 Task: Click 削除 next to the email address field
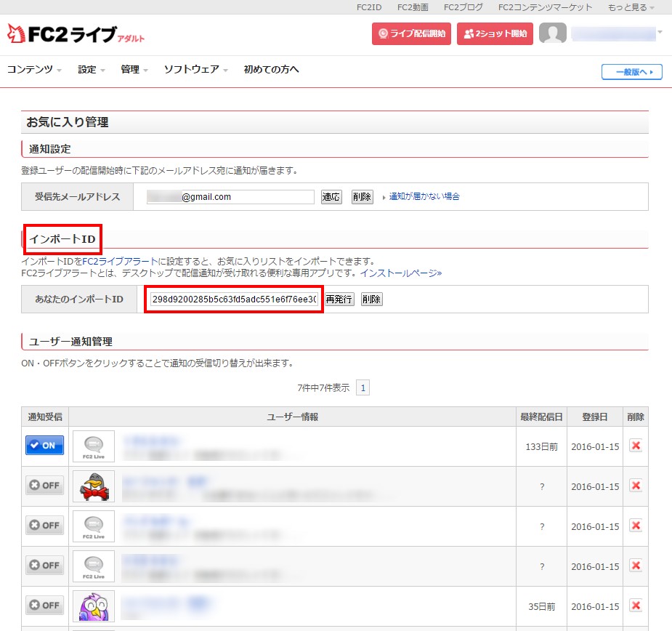(362, 197)
